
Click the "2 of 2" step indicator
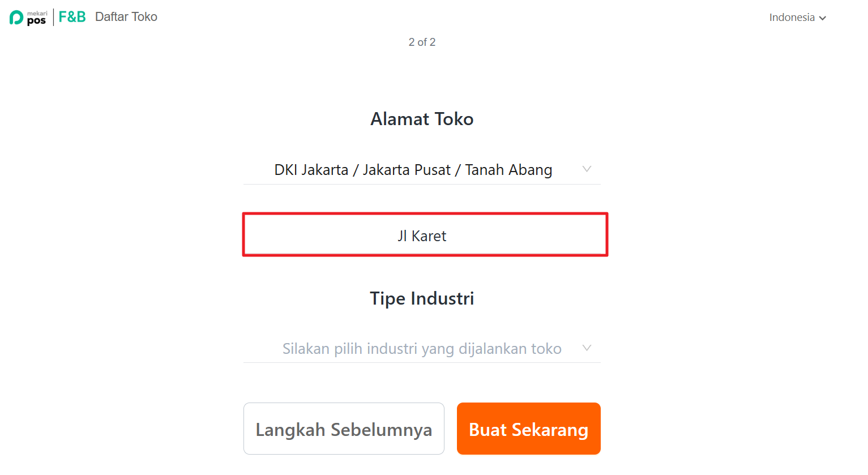422,42
